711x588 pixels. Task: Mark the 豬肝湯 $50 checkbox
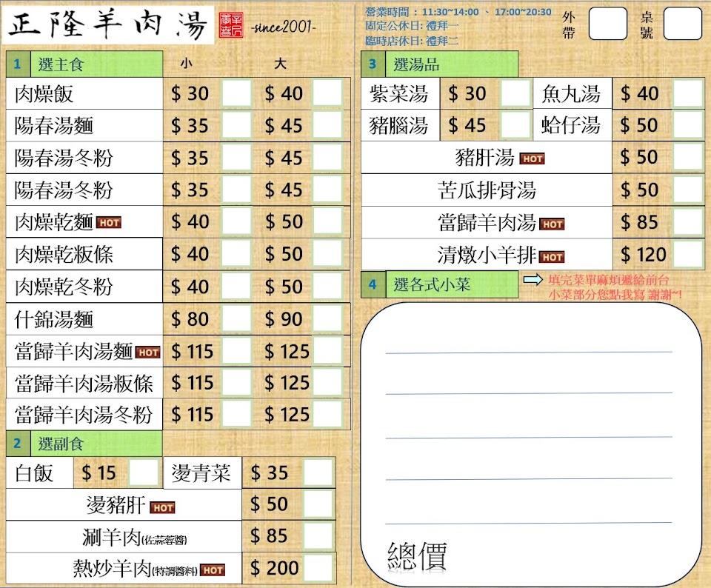click(688, 157)
